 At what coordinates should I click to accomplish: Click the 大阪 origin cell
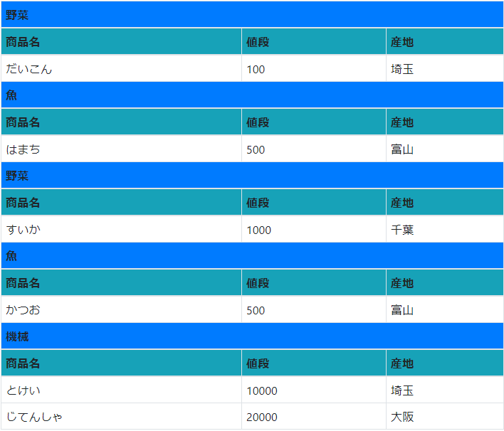pos(445,416)
